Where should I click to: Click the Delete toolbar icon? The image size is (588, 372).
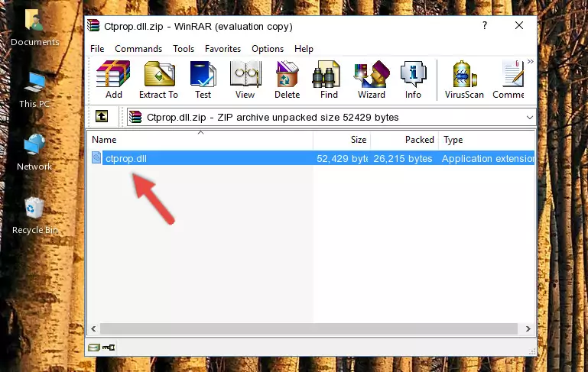pyautogui.click(x=287, y=79)
